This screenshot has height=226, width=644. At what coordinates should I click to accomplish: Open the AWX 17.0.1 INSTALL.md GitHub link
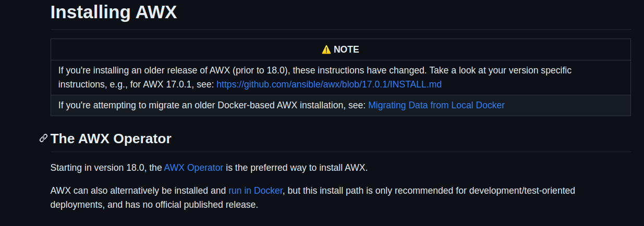click(x=329, y=84)
